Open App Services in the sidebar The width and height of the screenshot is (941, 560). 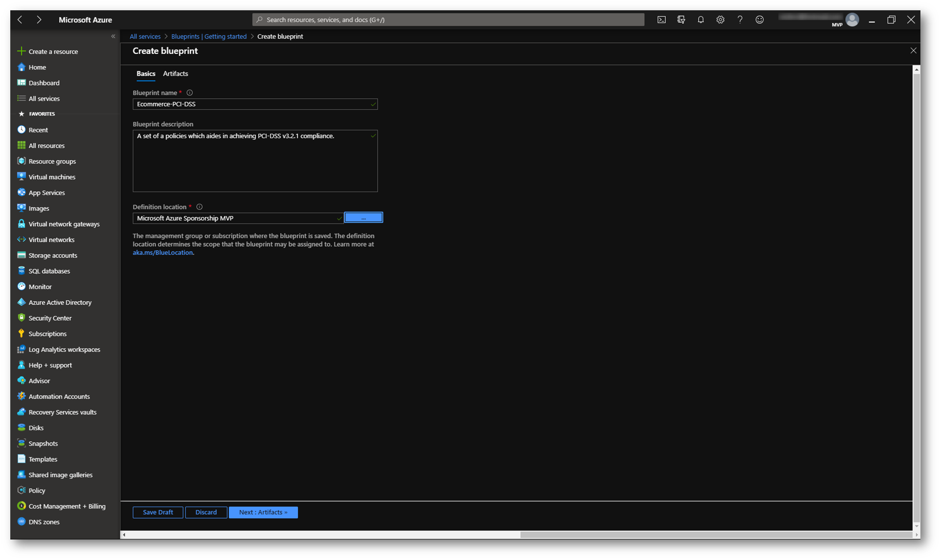pyautogui.click(x=41, y=192)
